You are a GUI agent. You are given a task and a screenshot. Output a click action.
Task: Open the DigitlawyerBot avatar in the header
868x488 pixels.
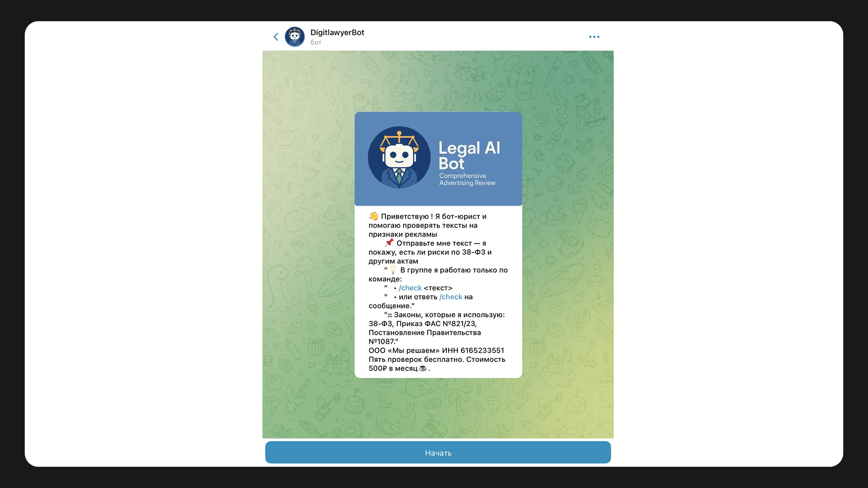[295, 37]
